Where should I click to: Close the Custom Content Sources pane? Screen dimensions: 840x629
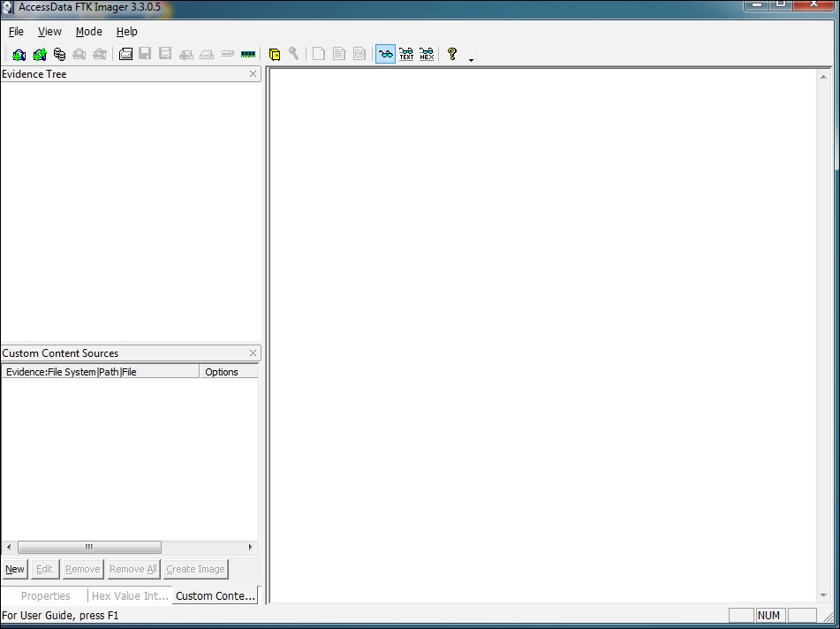coord(253,353)
